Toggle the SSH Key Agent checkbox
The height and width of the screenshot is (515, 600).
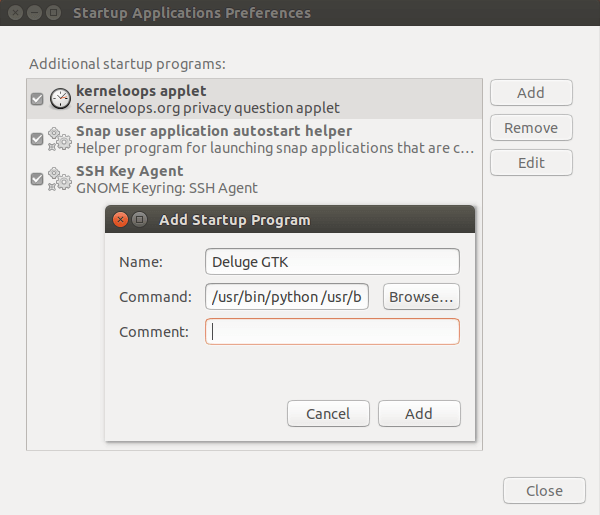pyautogui.click(x=37, y=179)
